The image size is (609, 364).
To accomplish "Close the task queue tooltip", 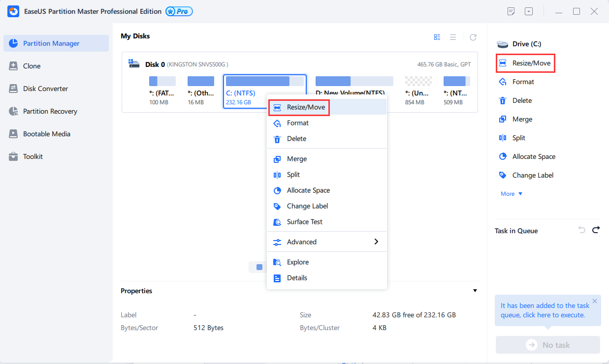I will [x=595, y=301].
